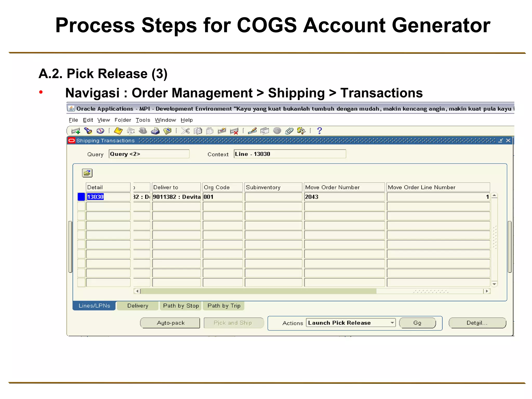Click the Print icon in toolbar
The image size is (532, 399).
(155, 131)
